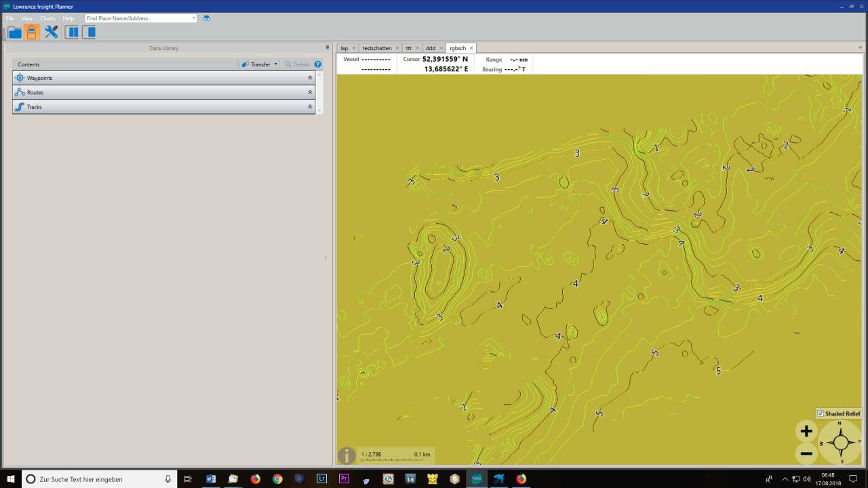Image resolution: width=868 pixels, height=488 pixels.
Task: Click the 1 : 2.796 scale readout
Action: click(x=372, y=454)
